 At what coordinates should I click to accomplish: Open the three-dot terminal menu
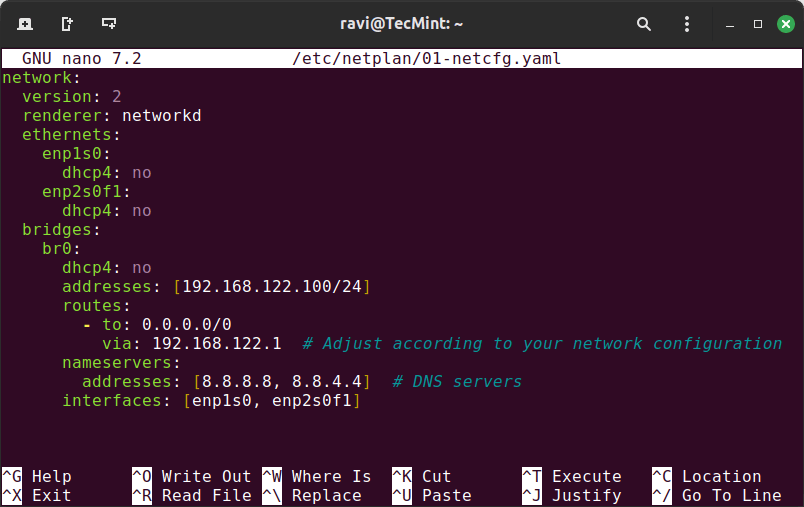click(687, 24)
